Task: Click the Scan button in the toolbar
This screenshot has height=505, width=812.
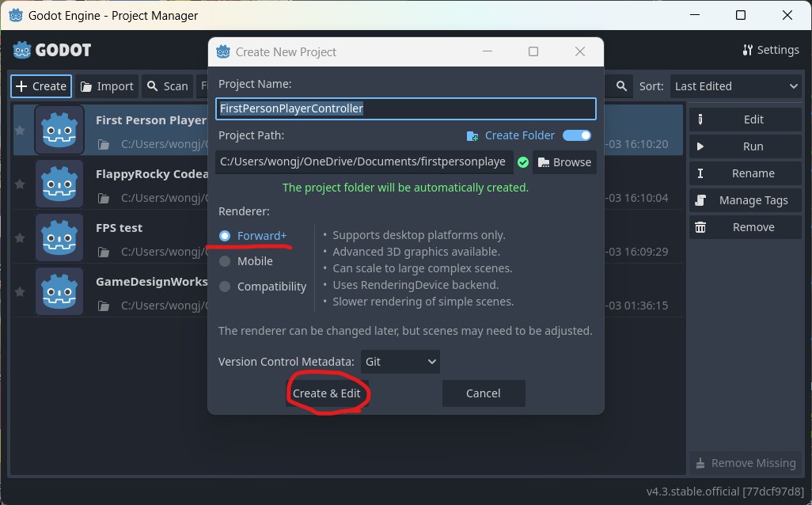Action: pos(167,85)
